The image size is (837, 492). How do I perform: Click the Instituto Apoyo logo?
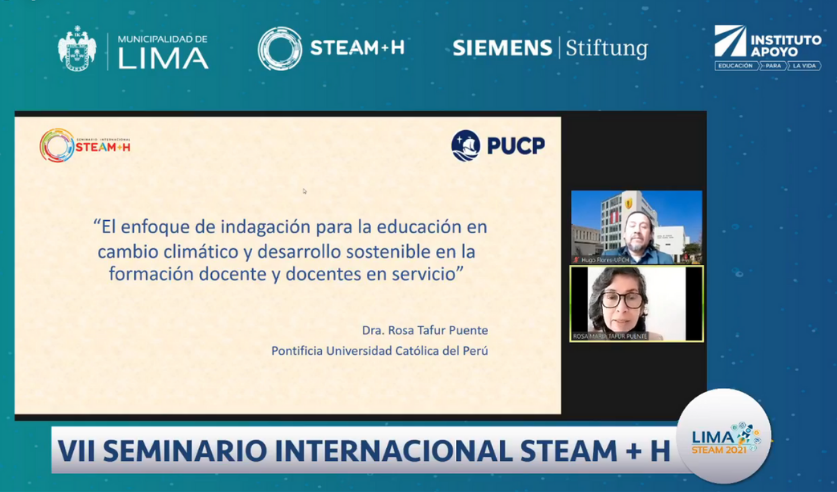point(768,47)
